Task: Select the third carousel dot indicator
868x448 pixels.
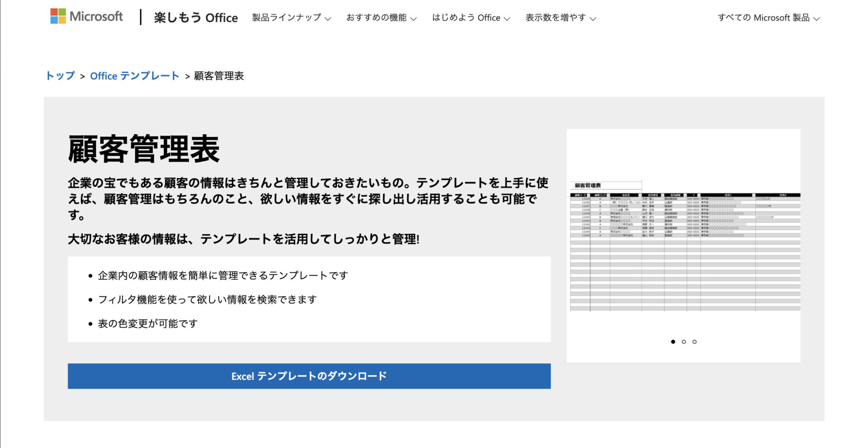Action: pos(694,342)
